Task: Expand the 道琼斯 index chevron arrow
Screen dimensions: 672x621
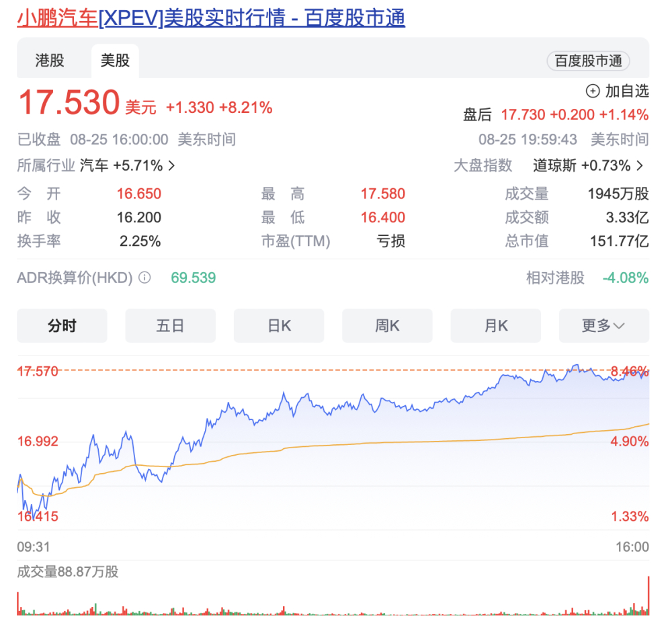Action: (640, 165)
